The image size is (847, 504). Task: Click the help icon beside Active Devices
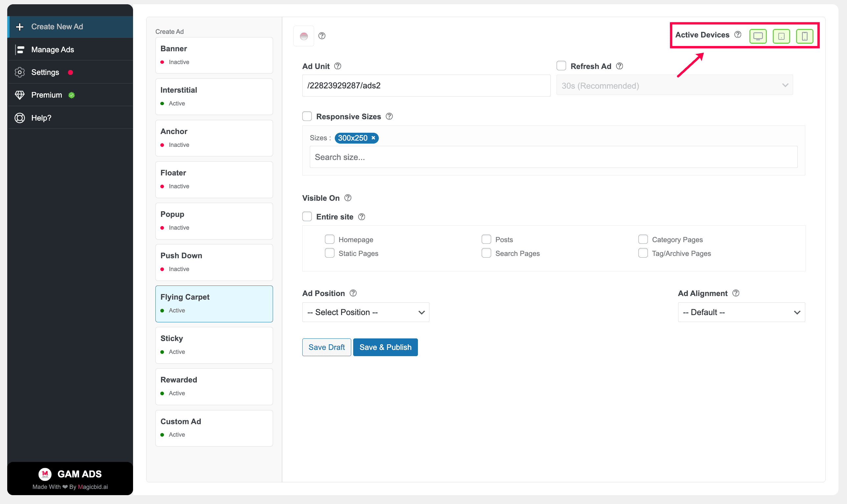(738, 34)
